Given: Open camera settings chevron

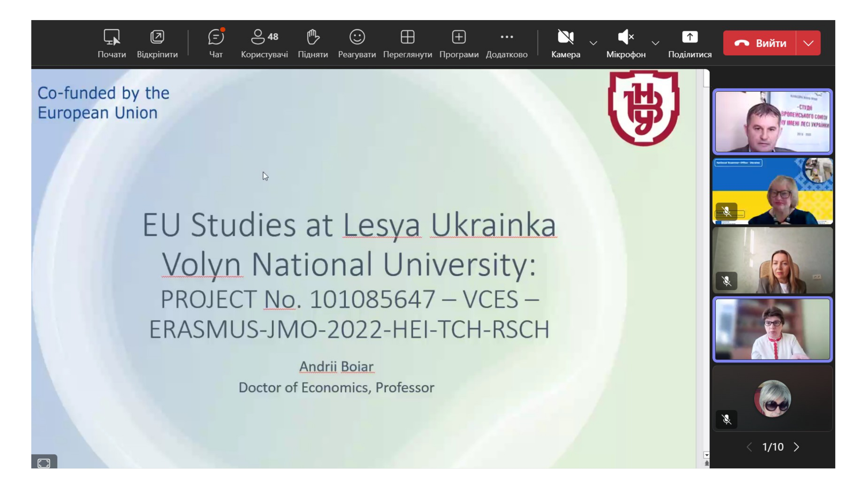Looking at the screenshot, I should click(593, 43).
